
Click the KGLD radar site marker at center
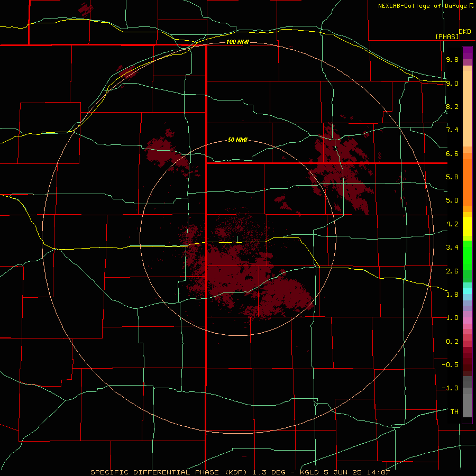coord(237,239)
